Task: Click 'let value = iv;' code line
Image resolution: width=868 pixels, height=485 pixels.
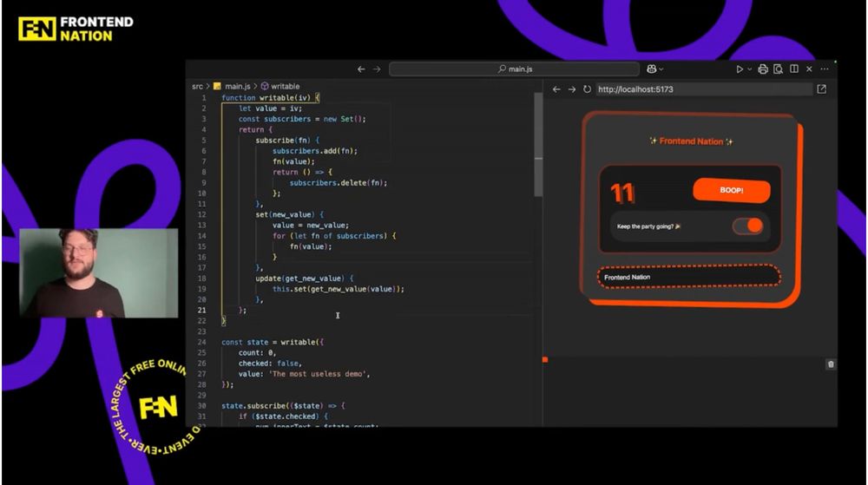Action: (270, 108)
